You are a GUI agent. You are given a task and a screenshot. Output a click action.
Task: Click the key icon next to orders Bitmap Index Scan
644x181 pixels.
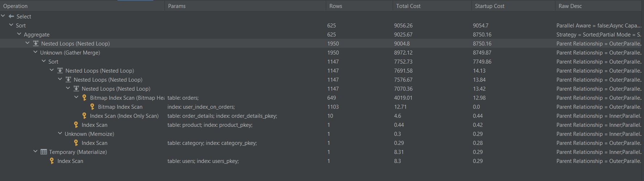(84, 98)
